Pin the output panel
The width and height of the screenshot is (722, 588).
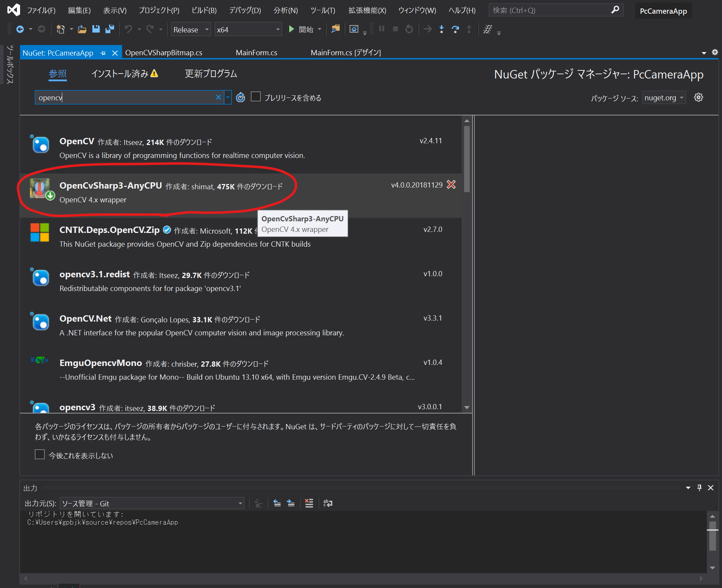[699, 487]
